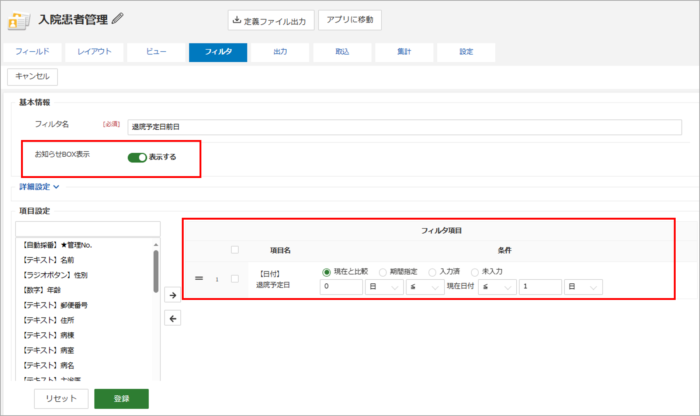The height and width of the screenshot is (416, 700).
Task: Click the 入院患者管理 app icon
Action: pyautogui.click(x=19, y=20)
